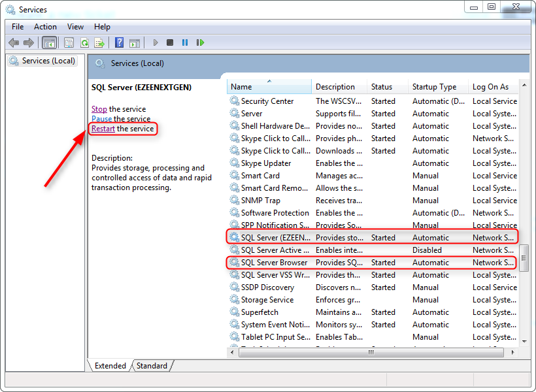The image size is (536, 392).
Task: Open the Properties toolbar icon
Action: pyautogui.click(x=69, y=42)
